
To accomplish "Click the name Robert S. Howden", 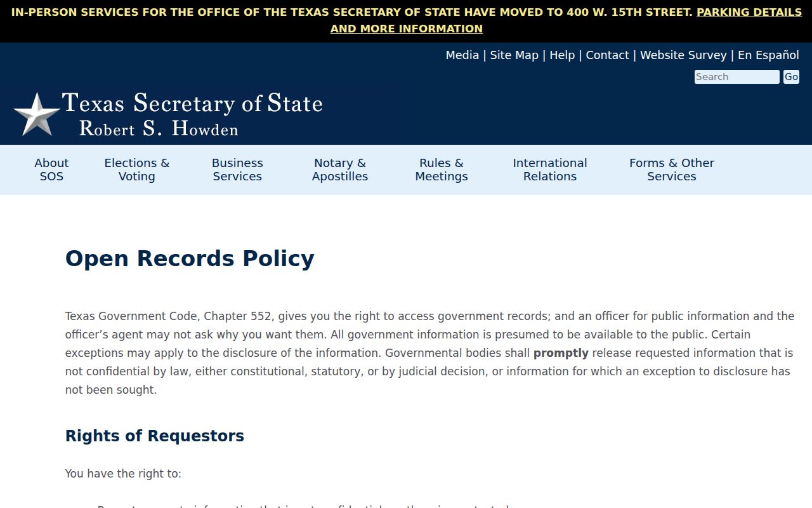I will [x=159, y=128].
